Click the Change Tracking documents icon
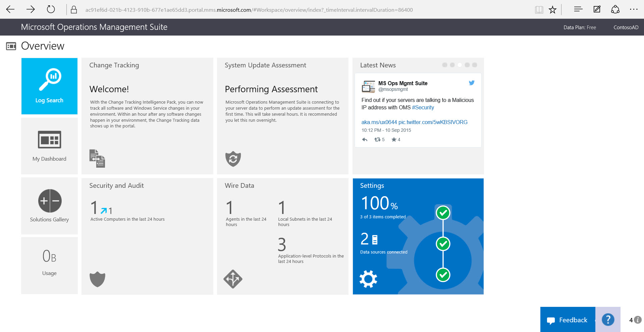The image size is (644, 332). (x=97, y=158)
